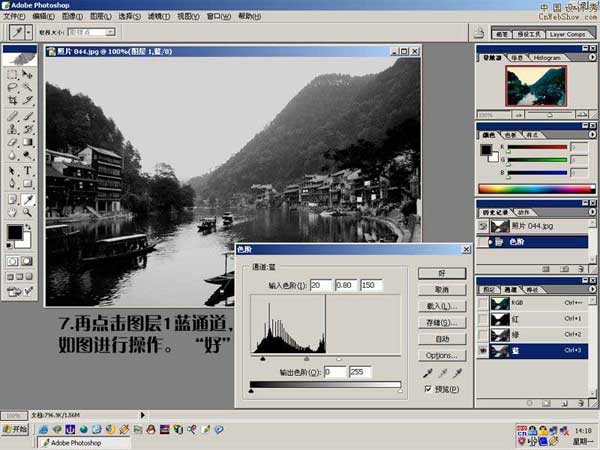This screenshot has width=600, height=450.
Task: Open 文件 (File) menu
Action: coord(15,16)
